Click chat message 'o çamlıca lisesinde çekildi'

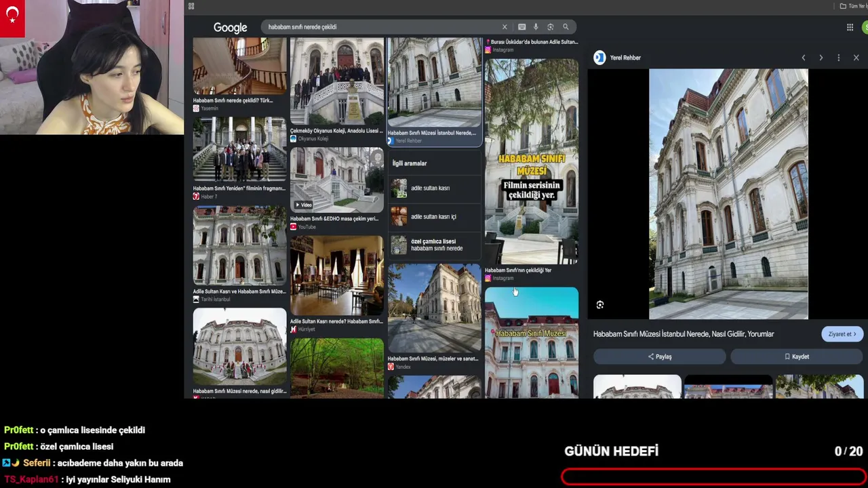[92, 430]
